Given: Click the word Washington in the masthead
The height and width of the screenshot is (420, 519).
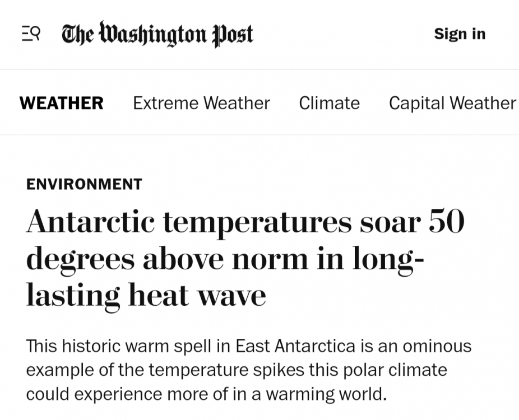Looking at the screenshot, I should pos(154,34).
